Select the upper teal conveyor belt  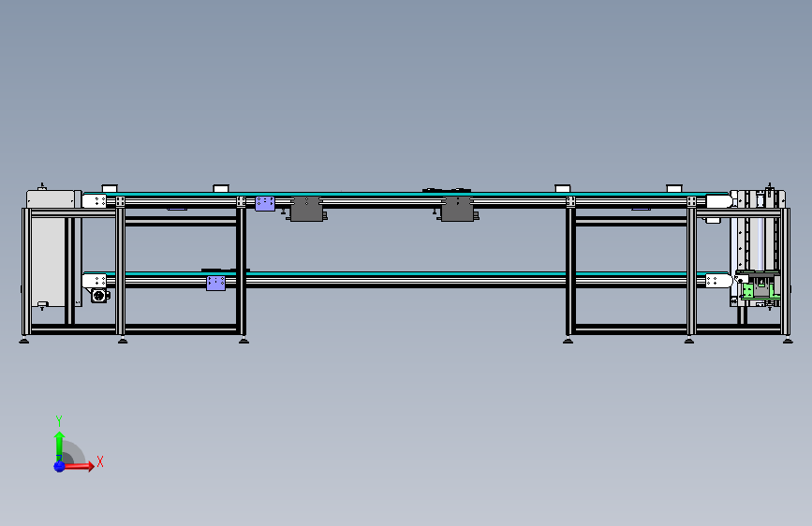406,194
